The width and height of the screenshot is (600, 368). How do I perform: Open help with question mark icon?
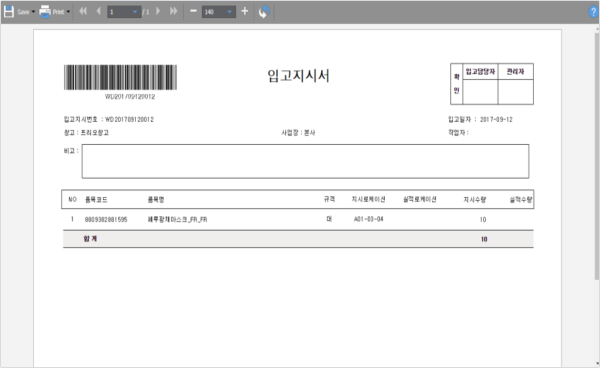593,12
